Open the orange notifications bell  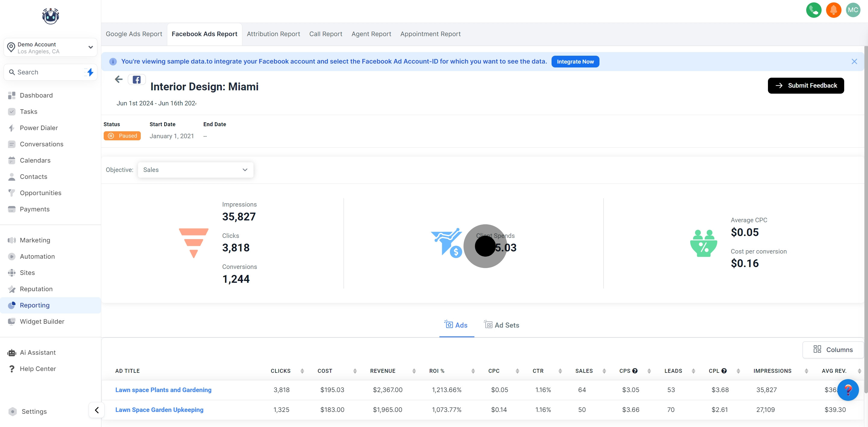tap(833, 10)
